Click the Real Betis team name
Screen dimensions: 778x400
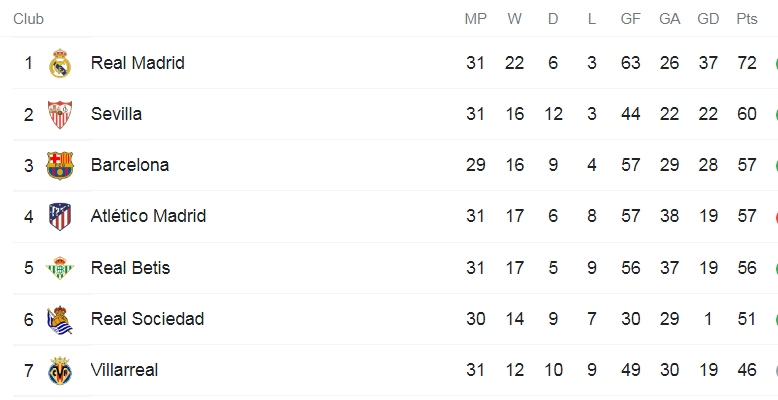click(x=130, y=268)
